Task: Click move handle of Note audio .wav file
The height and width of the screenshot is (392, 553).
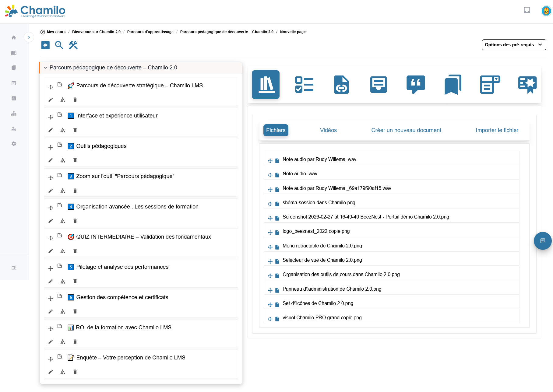Action: [x=270, y=175]
